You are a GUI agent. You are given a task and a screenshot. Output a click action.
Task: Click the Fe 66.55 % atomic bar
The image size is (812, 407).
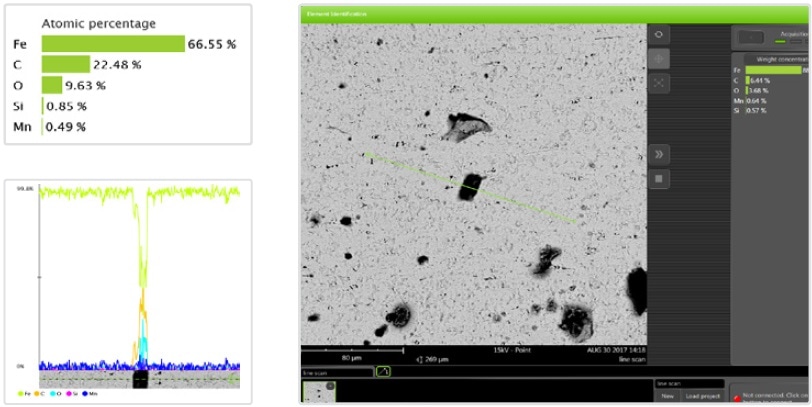coord(113,44)
